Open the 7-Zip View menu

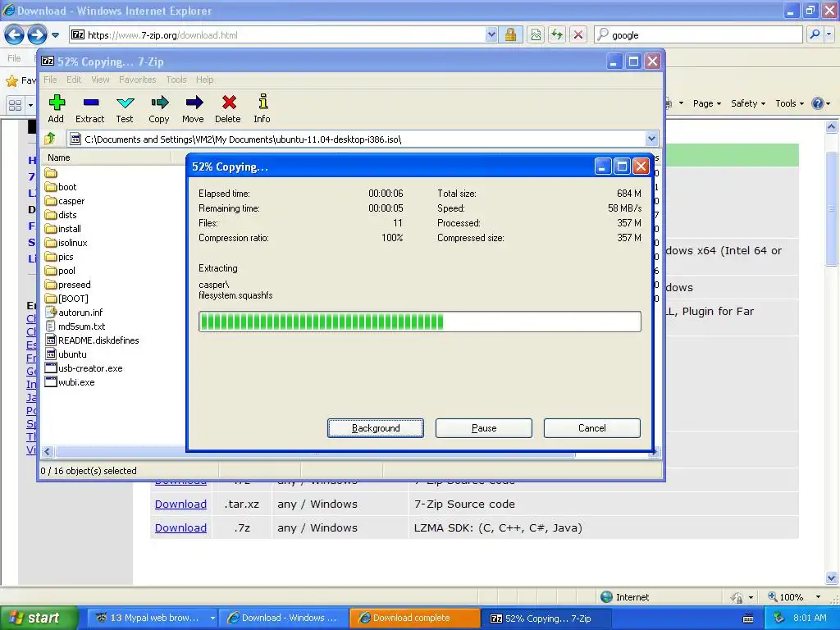[100, 80]
